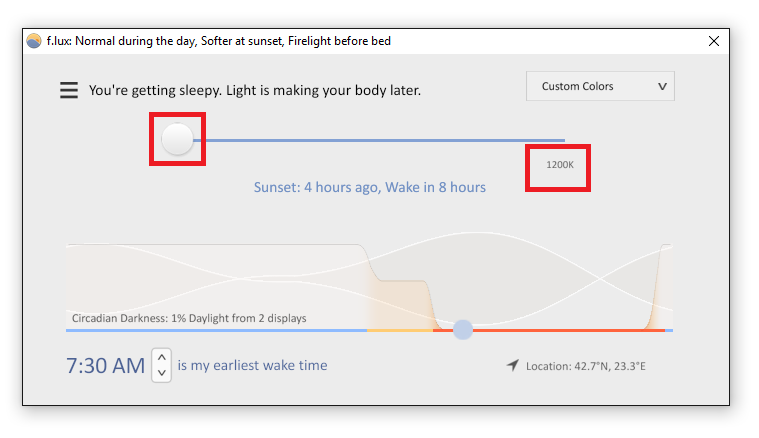Open the Custom Colors dropdown
The image size is (759, 438).
point(600,86)
